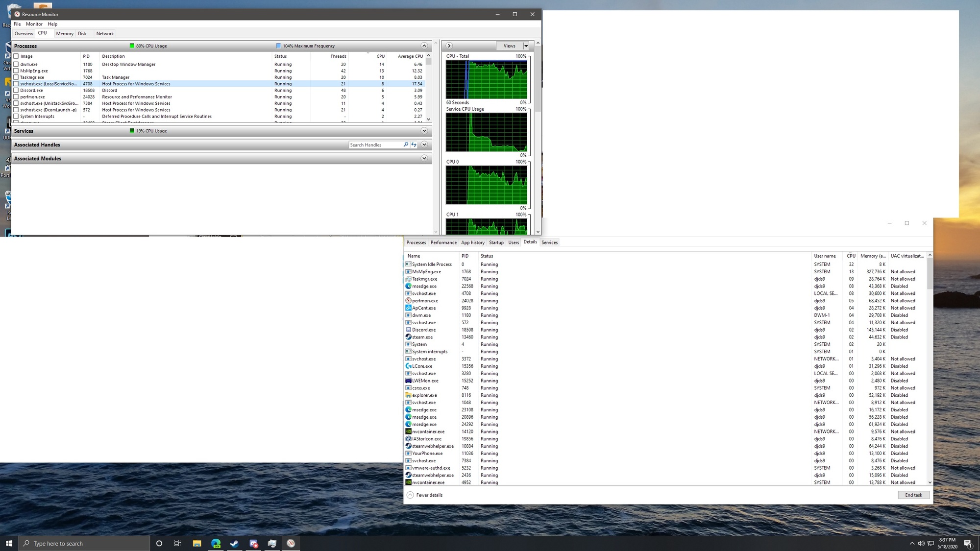980x551 pixels.
Task: Click the End task button
Action: coord(913,495)
